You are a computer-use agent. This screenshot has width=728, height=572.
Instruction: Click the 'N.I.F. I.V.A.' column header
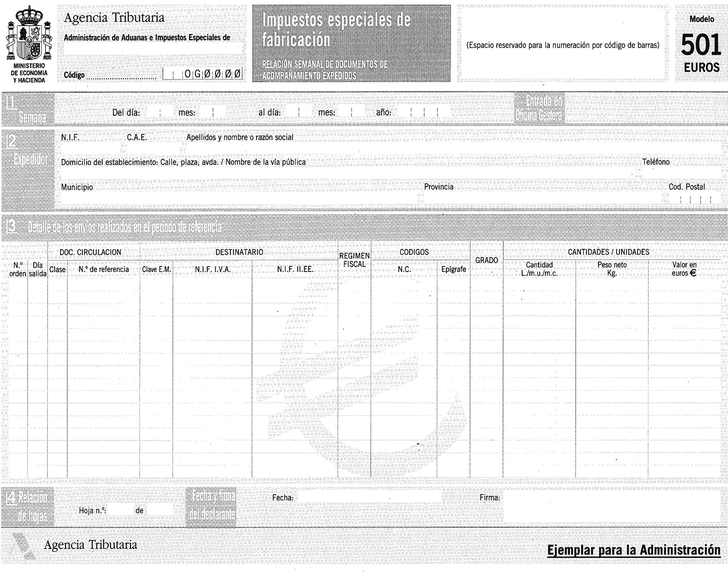pyautogui.click(x=213, y=269)
